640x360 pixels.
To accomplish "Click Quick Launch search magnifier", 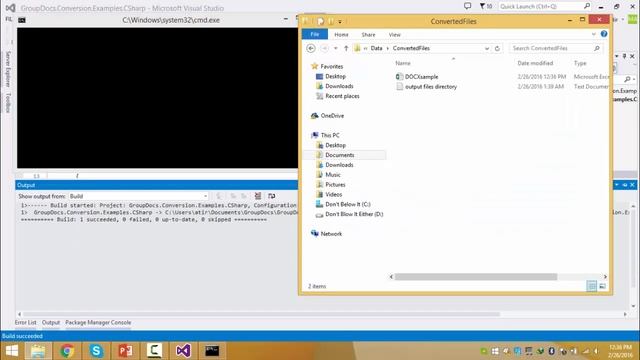I will click(x=587, y=6).
